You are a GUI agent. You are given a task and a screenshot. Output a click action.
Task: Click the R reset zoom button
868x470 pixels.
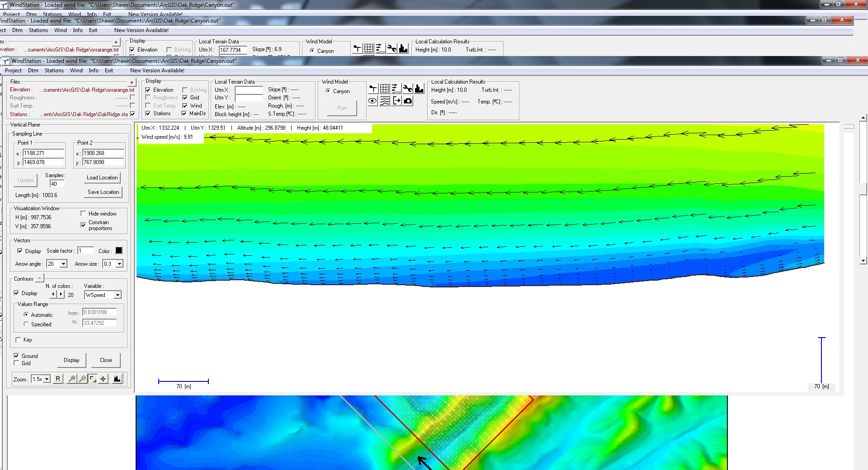[58, 379]
